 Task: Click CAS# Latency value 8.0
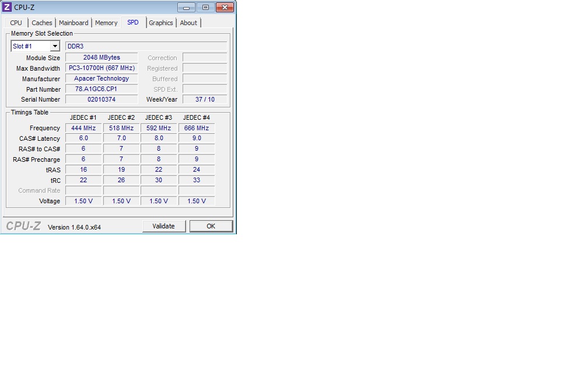click(159, 138)
